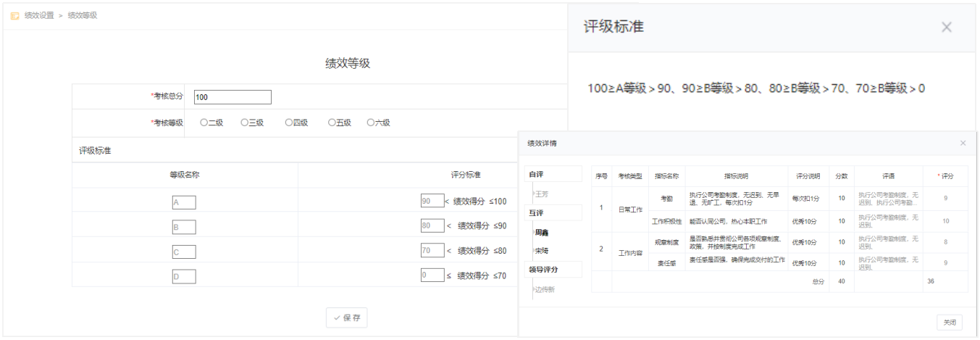The height and width of the screenshot is (340, 980).
Task: Click grade name field containing A
Action: coord(184,202)
